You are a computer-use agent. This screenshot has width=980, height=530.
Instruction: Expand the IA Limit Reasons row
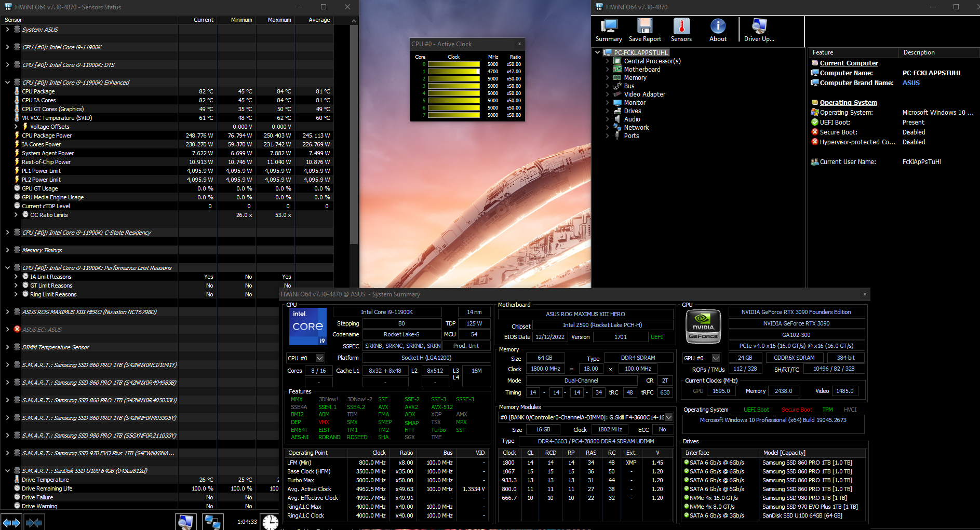[x=16, y=277]
